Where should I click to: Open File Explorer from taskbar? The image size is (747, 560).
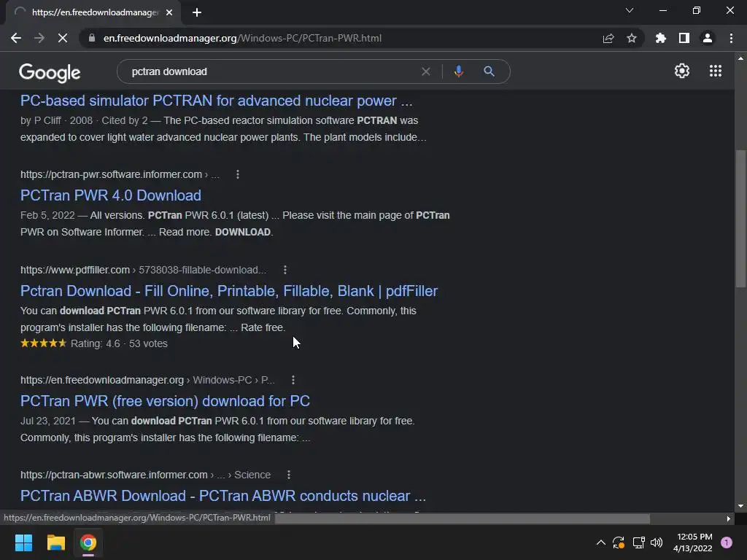pyautogui.click(x=55, y=542)
